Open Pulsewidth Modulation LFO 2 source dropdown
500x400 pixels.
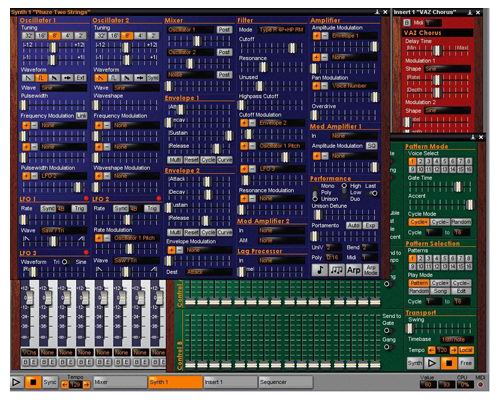pos(64,176)
